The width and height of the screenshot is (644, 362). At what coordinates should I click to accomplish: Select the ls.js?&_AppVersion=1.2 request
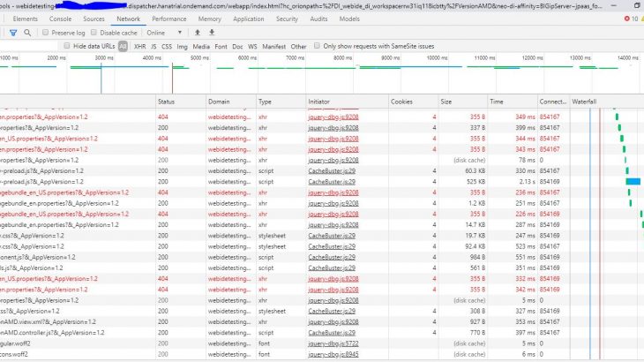[x=322, y=268]
